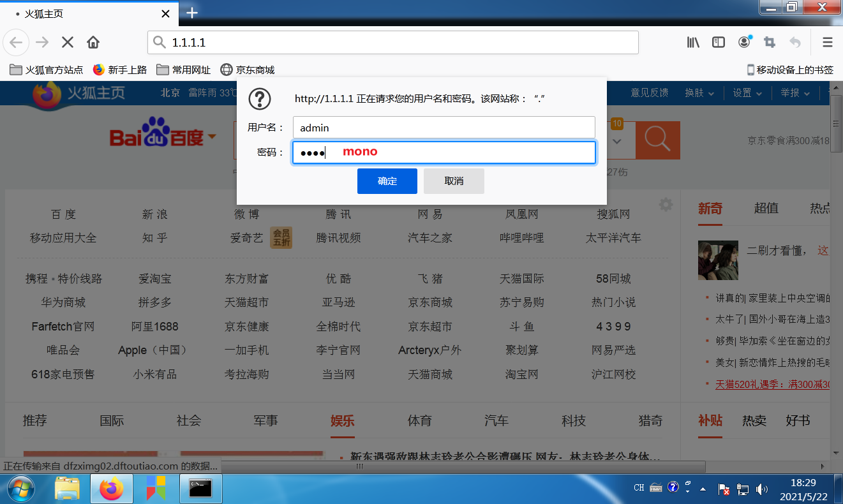Click the address bar showing 1.1.1.1
This screenshot has height=504, width=843.
point(393,43)
